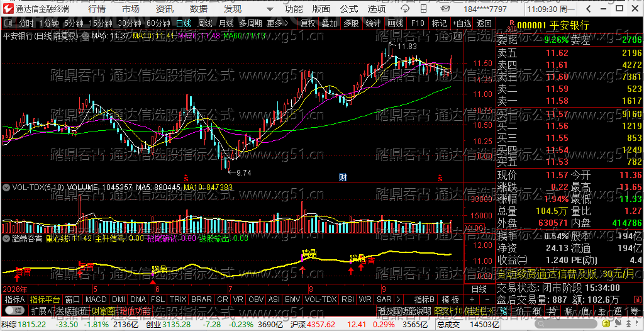Zoom in chart with the plus button

coord(472,300)
